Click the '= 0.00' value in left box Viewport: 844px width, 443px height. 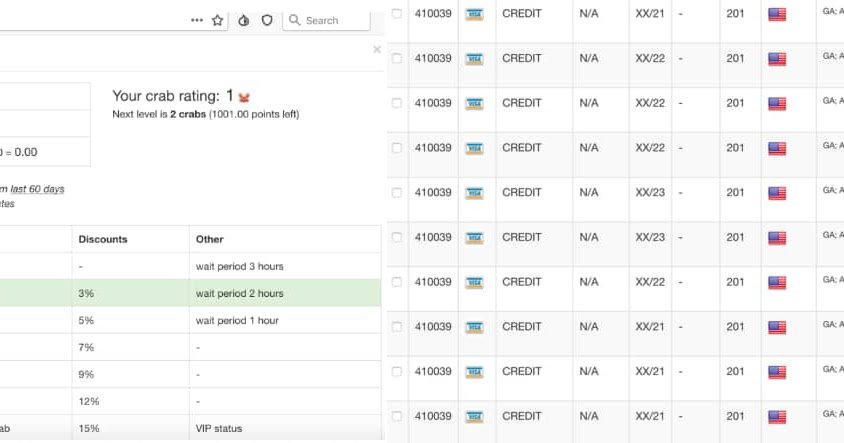[22, 152]
